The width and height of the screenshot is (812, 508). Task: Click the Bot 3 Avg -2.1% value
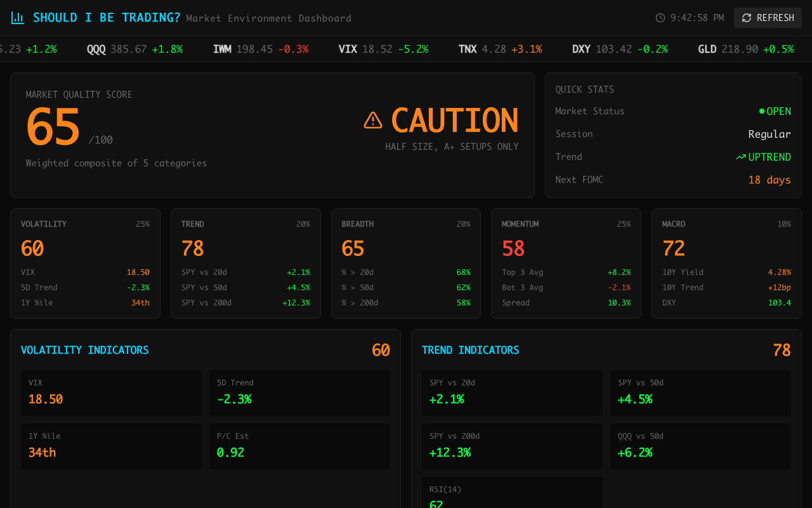pos(619,288)
